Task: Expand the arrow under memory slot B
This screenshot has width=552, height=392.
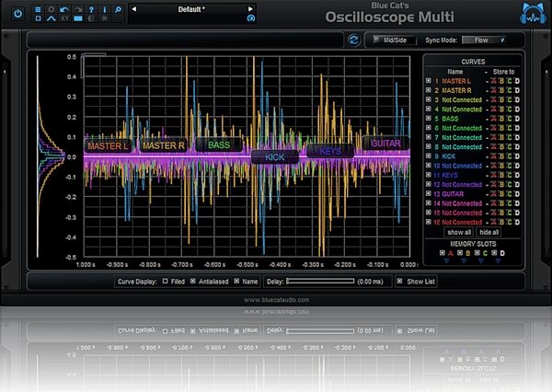Action: (464, 261)
